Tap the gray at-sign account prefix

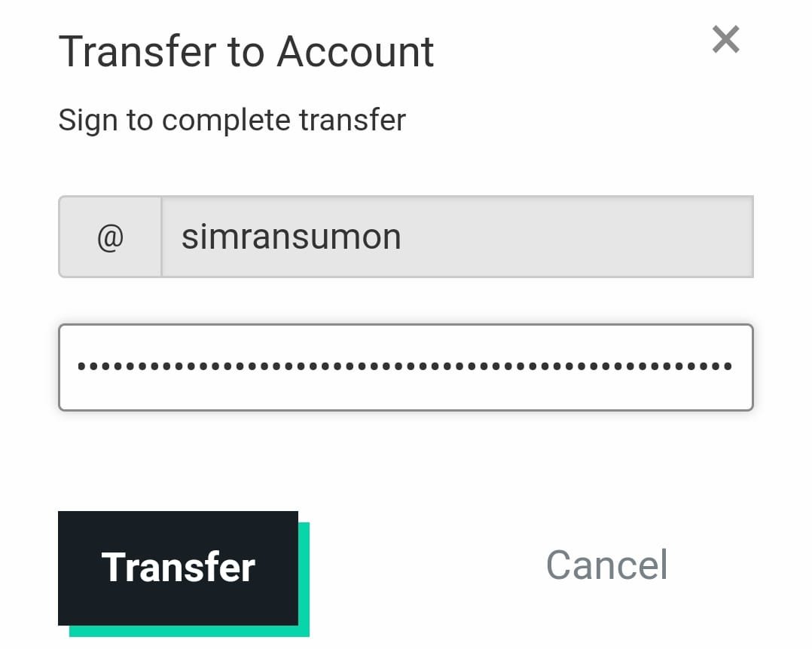point(110,237)
